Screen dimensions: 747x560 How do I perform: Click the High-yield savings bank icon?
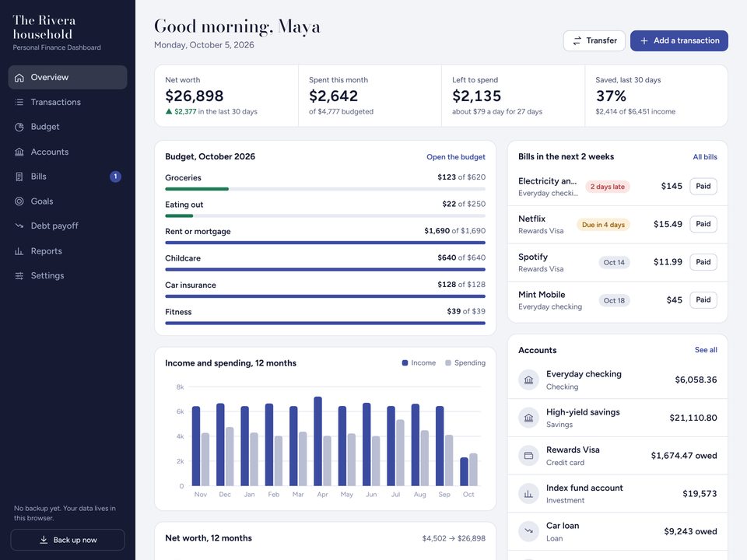point(528,418)
